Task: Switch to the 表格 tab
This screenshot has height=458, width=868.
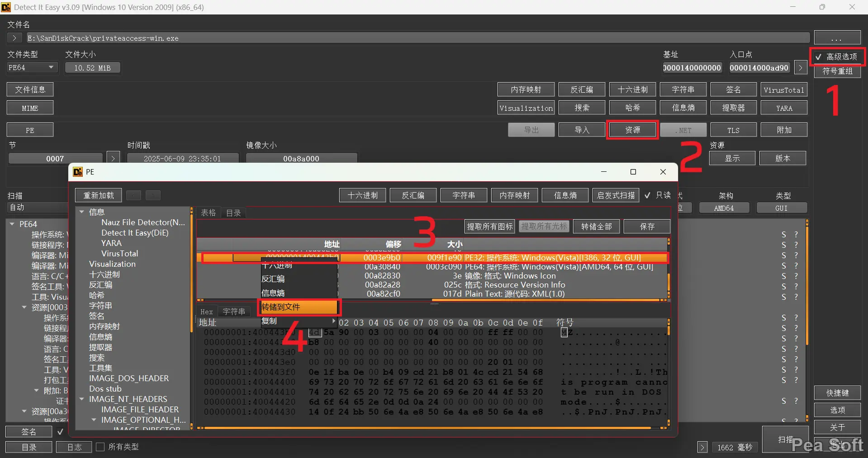Action: coord(209,212)
